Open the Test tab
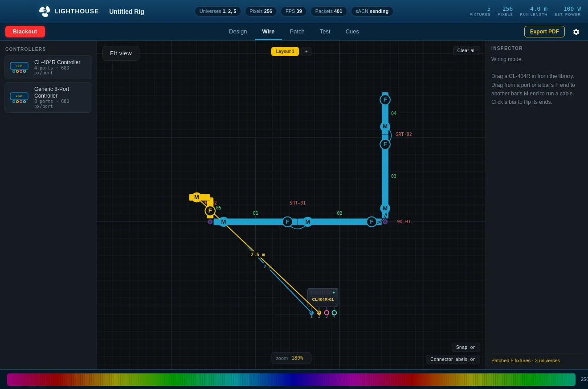The image size is (588, 389). [325, 32]
